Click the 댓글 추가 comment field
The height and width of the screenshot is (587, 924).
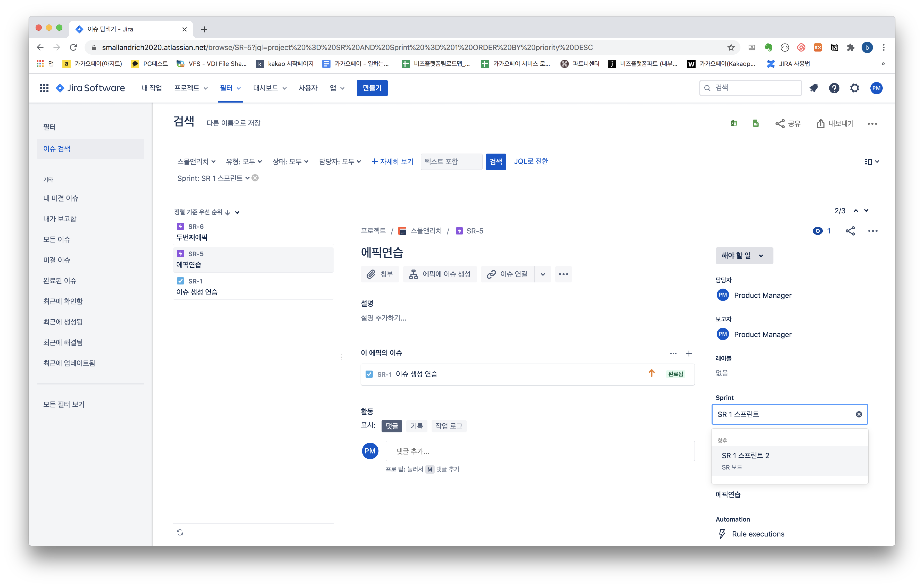tap(540, 451)
